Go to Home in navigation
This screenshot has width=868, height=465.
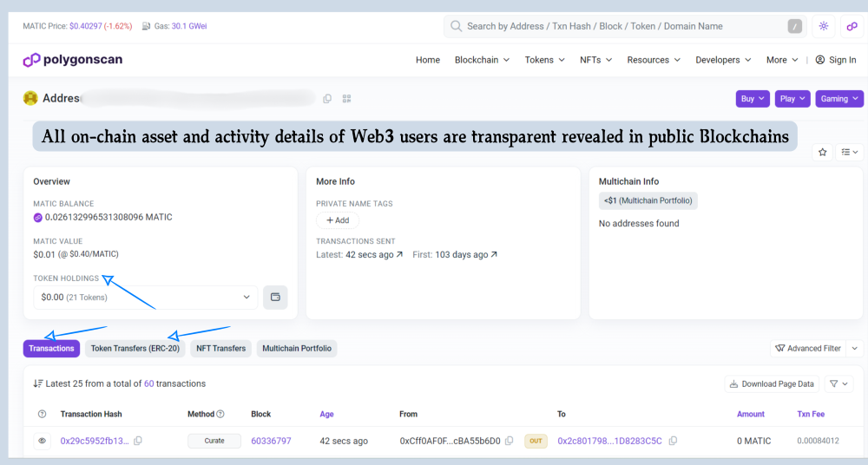(428, 60)
